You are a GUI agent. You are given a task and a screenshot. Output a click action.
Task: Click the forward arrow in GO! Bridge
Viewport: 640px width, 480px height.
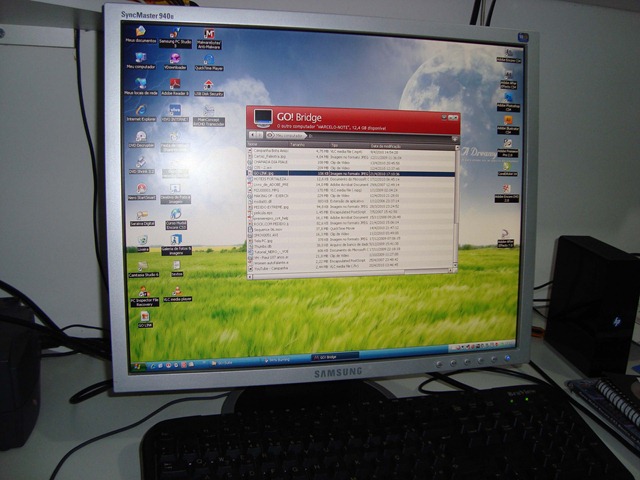point(260,135)
